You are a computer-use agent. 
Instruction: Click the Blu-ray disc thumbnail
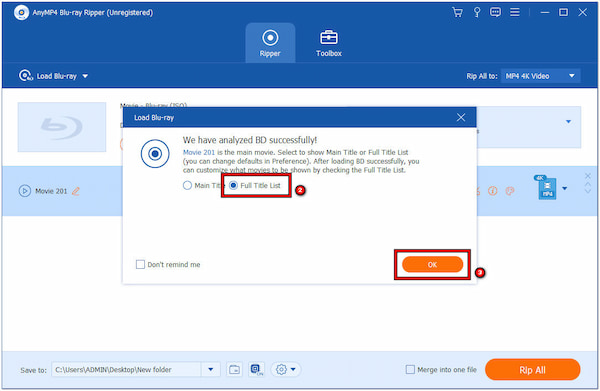62,127
